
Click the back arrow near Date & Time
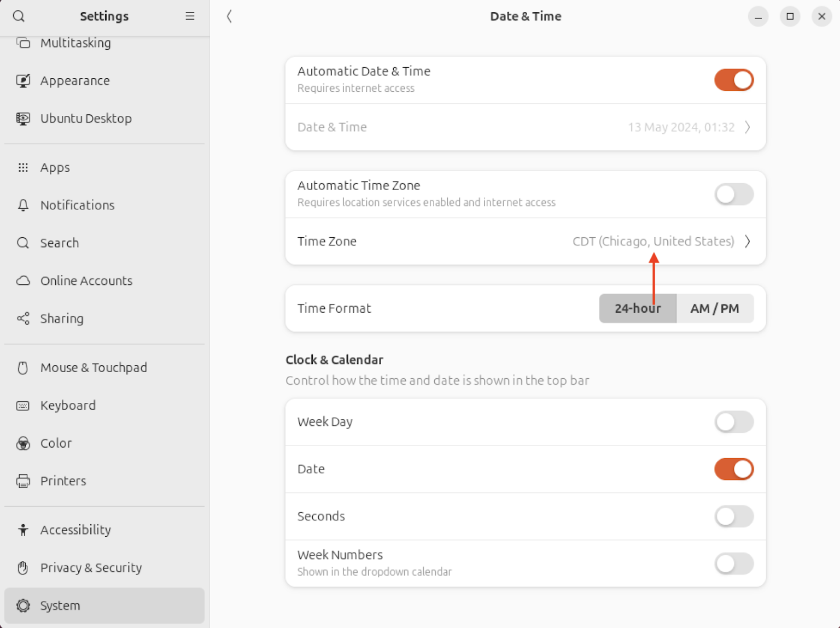[229, 16]
